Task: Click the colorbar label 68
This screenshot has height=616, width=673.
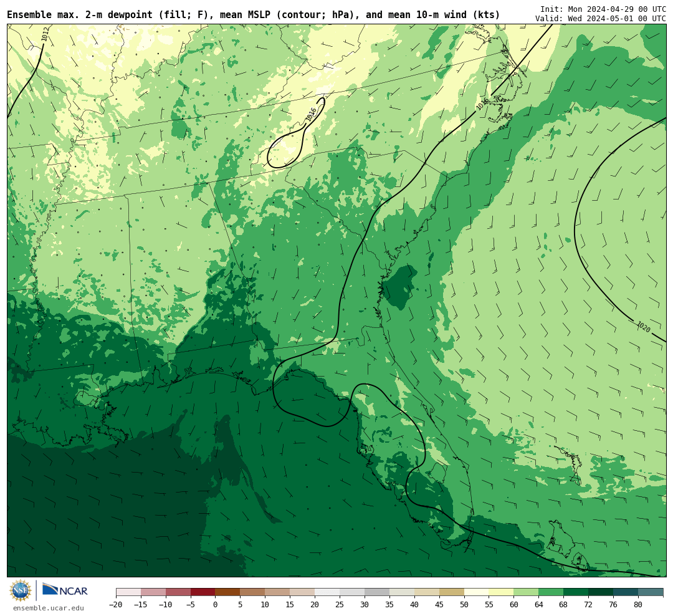Action: click(563, 605)
